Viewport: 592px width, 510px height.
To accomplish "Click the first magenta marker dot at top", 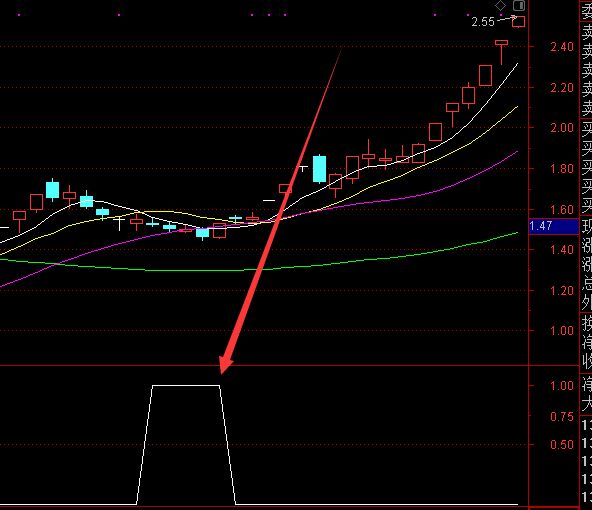I will tap(19, 15).
